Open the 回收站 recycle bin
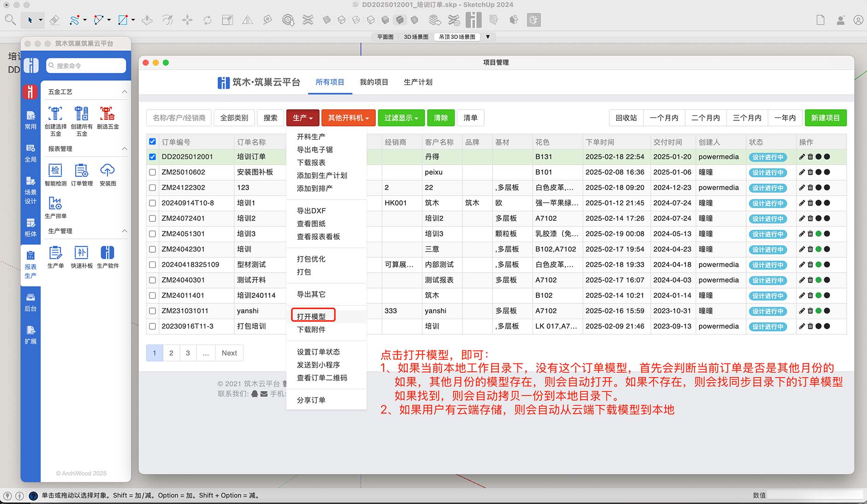This screenshot has height=504, width=867. (626, 118)
